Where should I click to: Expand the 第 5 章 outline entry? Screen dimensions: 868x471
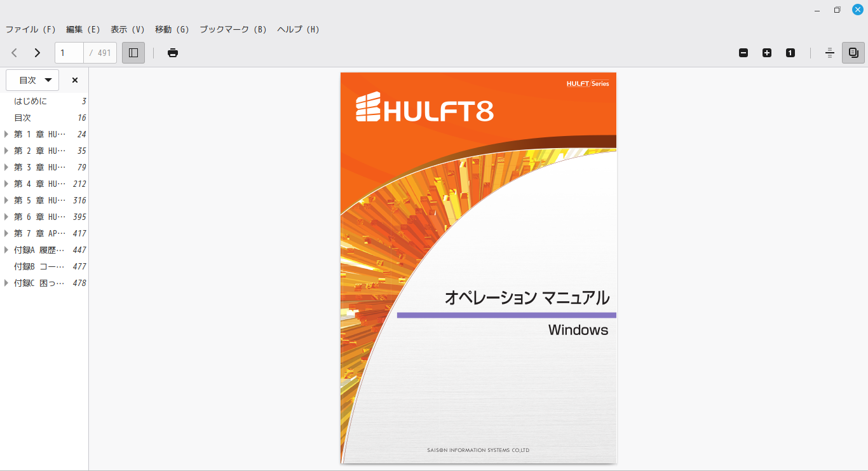point(6,200)
